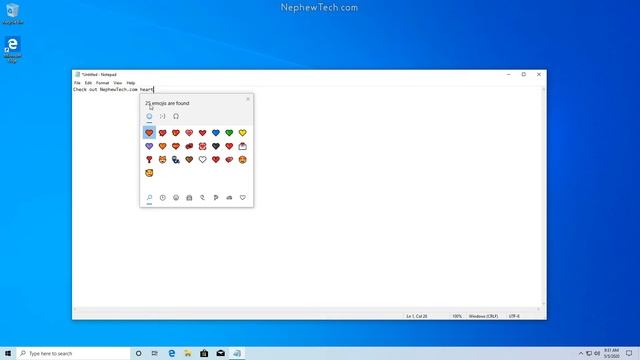Open the Edit menu in Notepad
The image size is (640, 360).
tap(88, 83)
